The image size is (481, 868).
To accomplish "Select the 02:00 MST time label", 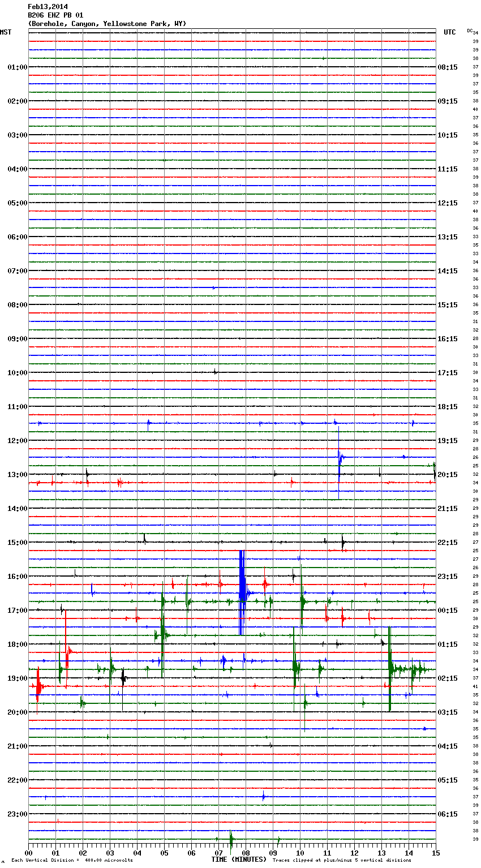I will [x=17, y=101].
